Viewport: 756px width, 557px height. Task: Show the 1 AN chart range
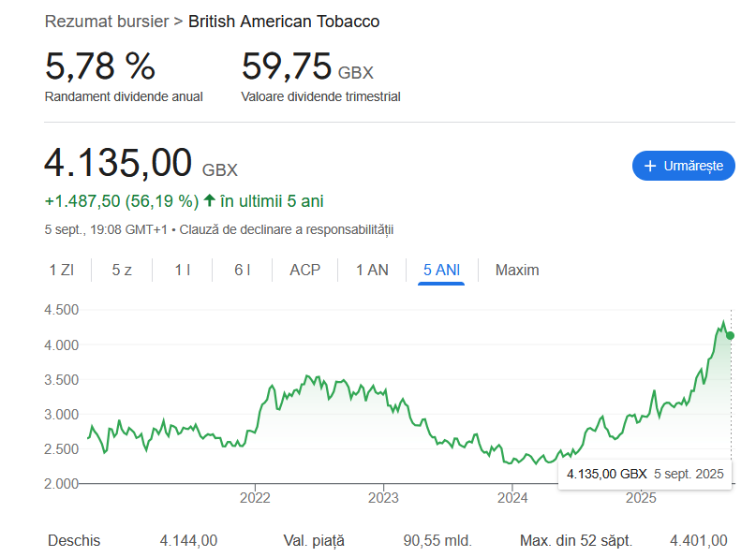(372, 270)
